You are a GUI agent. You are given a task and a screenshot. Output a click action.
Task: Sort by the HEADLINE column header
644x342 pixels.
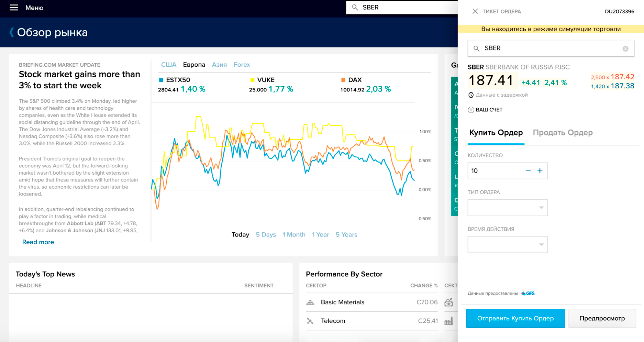pyautogui.click(x=29, y=286)
